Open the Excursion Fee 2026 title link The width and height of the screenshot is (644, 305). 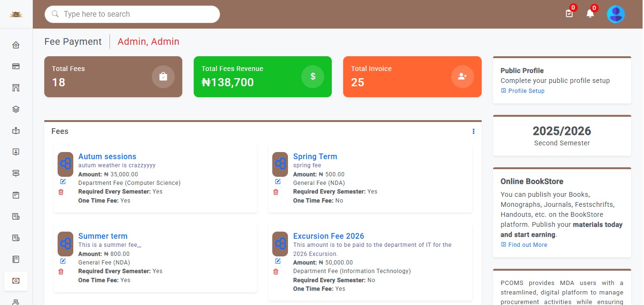[328, 236]
